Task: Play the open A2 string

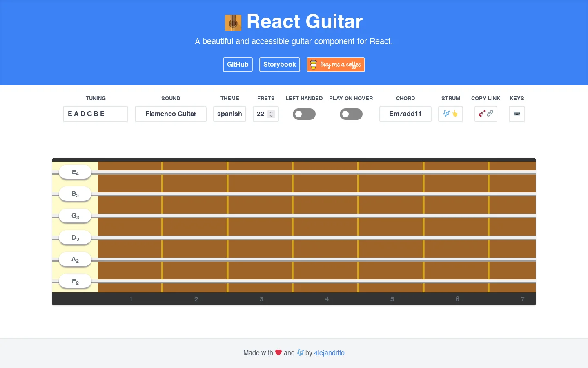Action: pyautogui.click(x=75, y=260)
